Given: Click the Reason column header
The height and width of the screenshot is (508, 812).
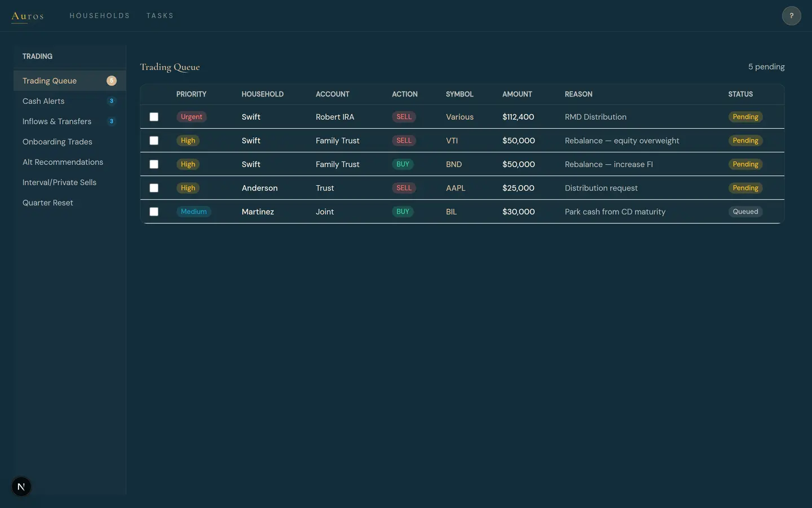Looking at the screenshot, I should coord(579,94).
